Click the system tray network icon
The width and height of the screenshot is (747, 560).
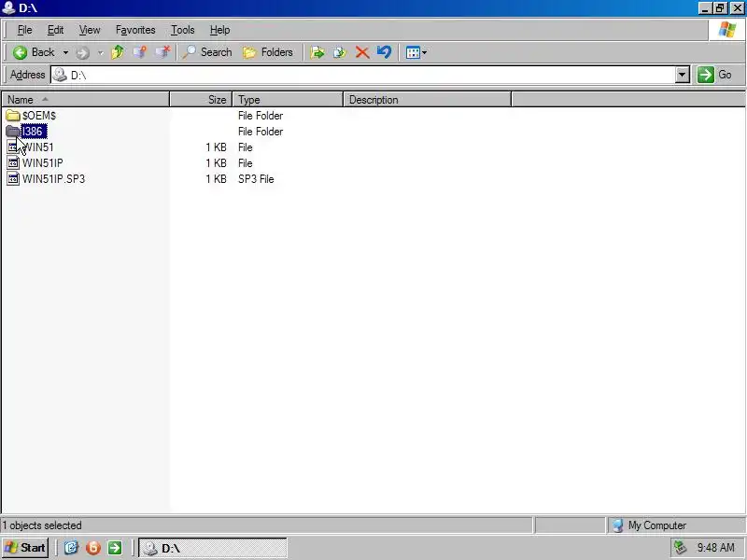[680, 548]
